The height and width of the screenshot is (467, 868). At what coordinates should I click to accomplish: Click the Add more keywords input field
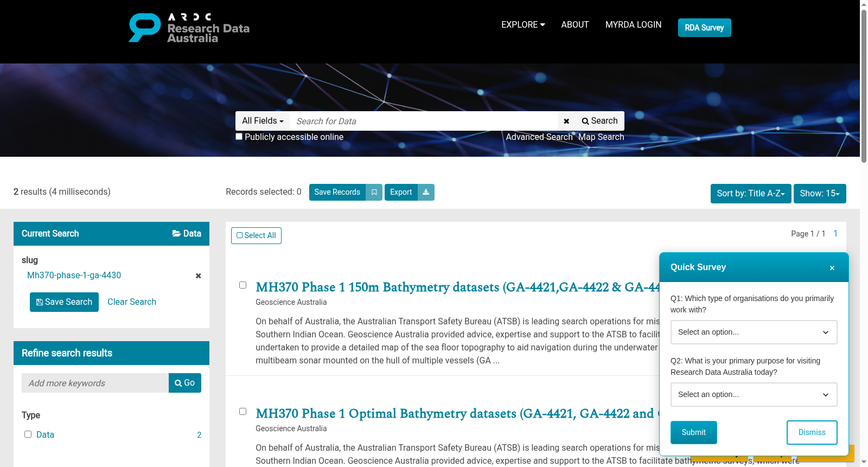click(95, 383)
